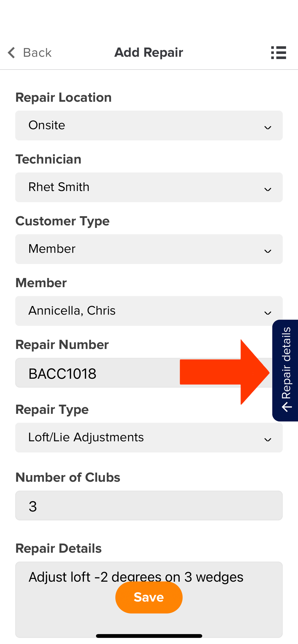298x644 pixels.
Task: Click the orange Save button
Action: 149,597
